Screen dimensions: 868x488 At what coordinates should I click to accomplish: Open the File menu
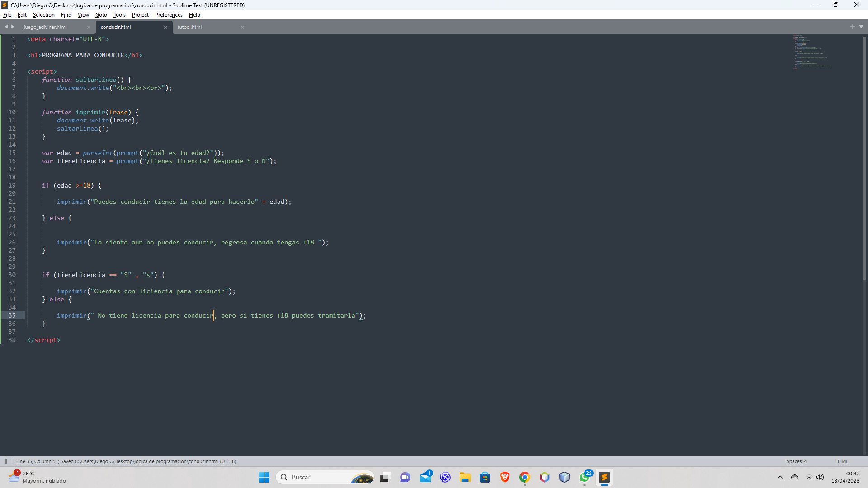point(7,15)
